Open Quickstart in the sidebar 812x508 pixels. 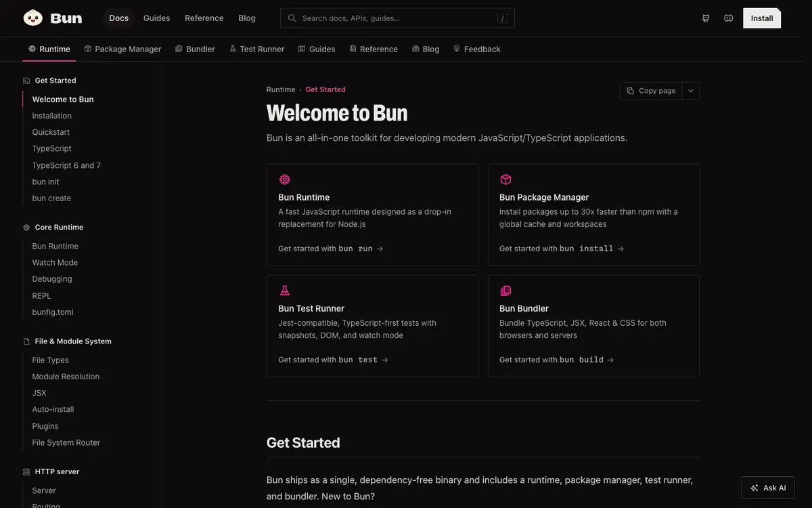pyautogui.click(x=51, y=132)
